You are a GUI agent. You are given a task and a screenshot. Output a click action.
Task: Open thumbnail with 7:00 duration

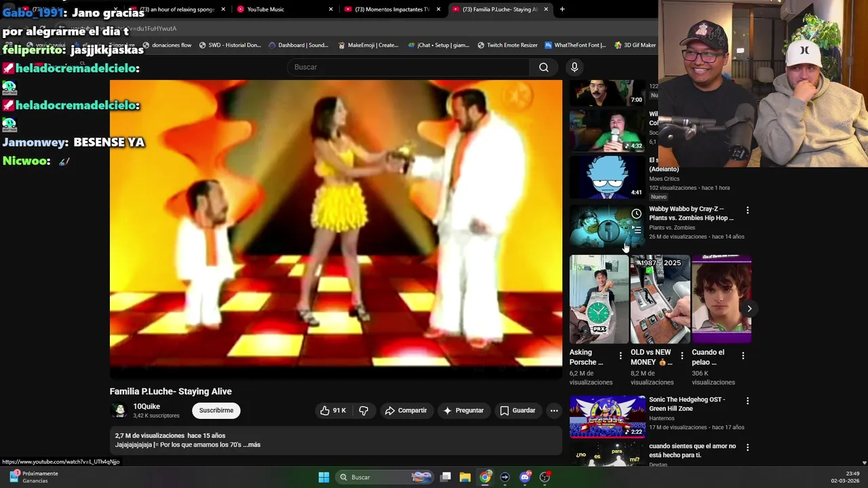click(x=608, y=93)
